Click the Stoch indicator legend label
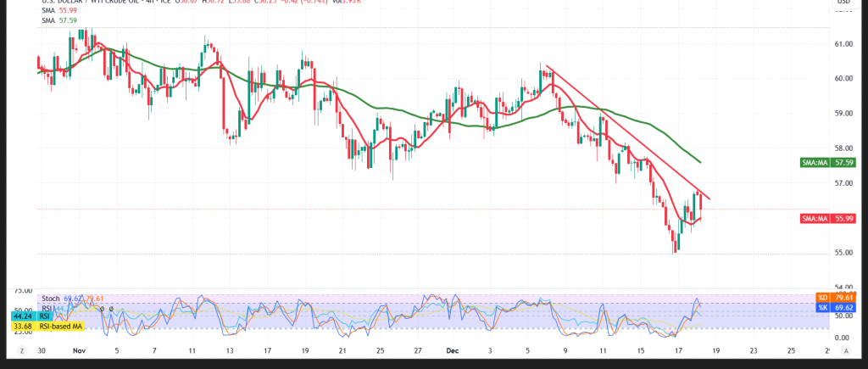This screenshot has width=868, height=369. pos(51,299)
